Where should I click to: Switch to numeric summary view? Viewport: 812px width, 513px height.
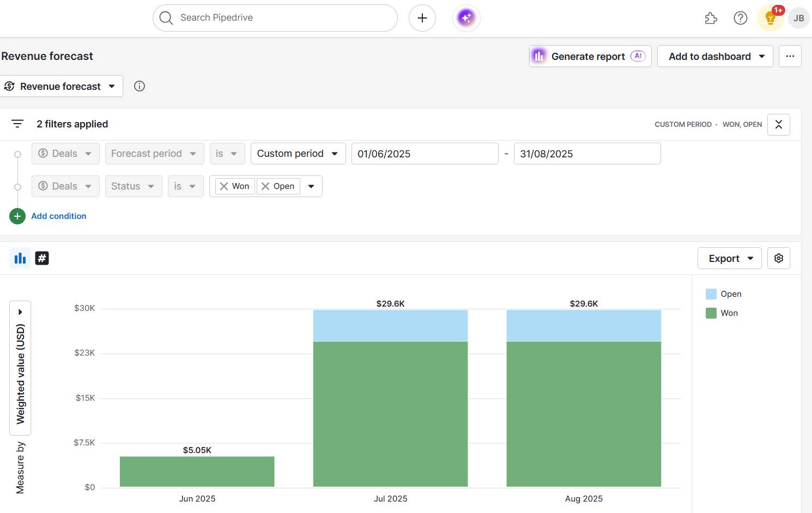click(42, 258)
